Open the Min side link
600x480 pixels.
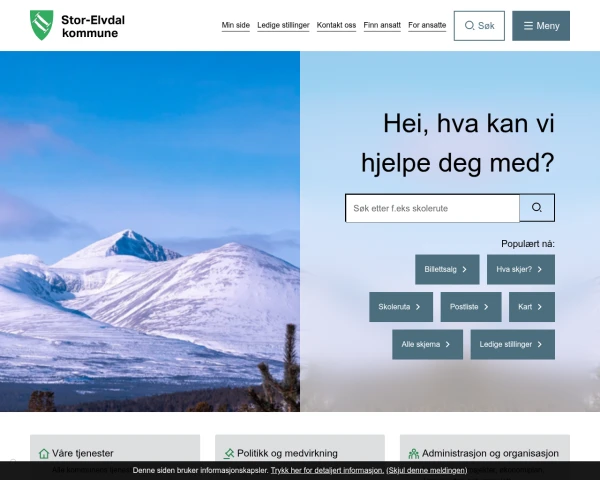(236, 25)
